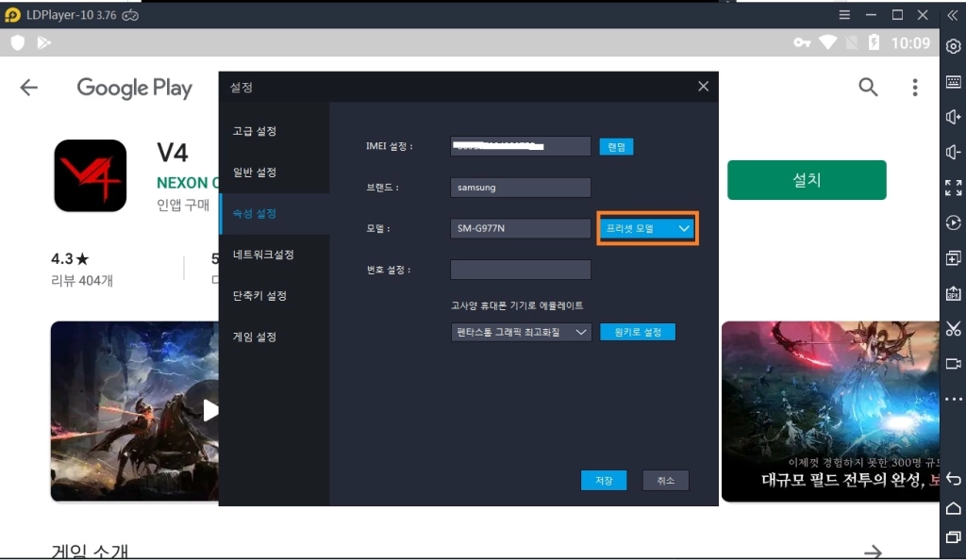Click Android recent apps icon
966x560 pixels.
click(x=953, y=537)
